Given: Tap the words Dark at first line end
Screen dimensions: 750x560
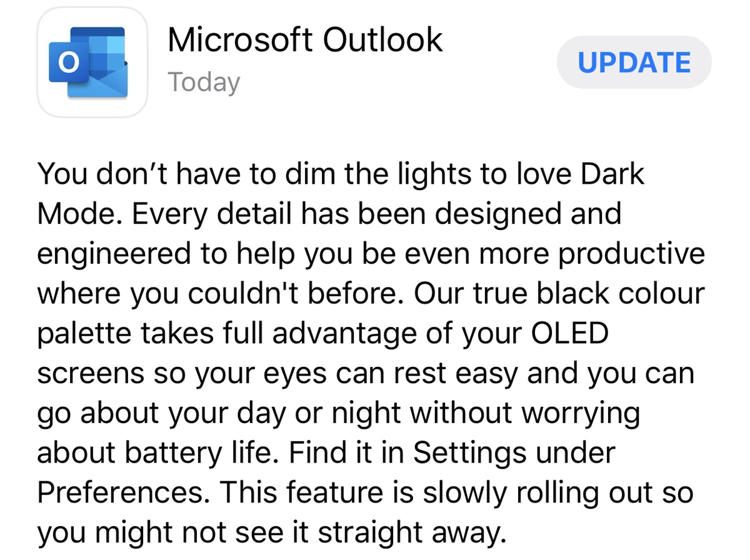Looking at the screenshot, I should pyautogui.click(x=612, y=174).
